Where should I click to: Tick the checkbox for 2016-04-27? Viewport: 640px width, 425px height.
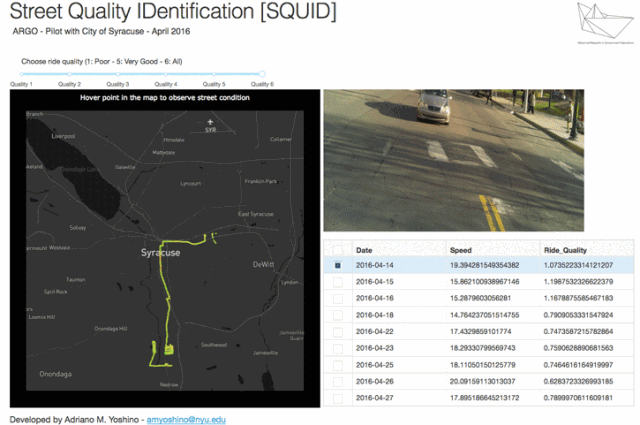[338, 396]
